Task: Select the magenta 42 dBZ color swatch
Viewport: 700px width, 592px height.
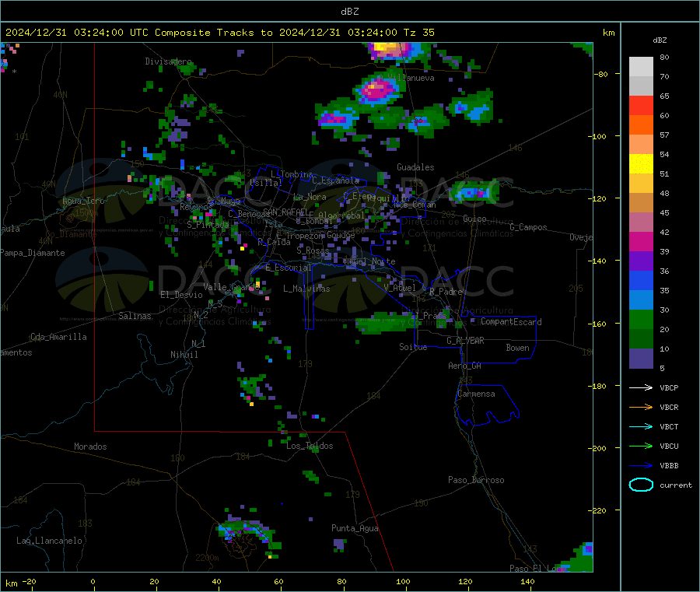Action: pos(641,241)
